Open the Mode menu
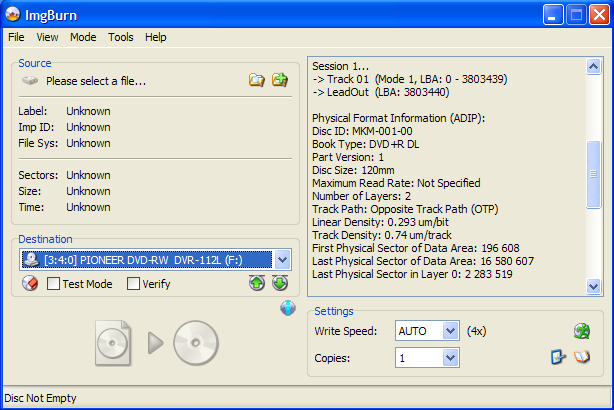614x410 pixels. 83,37
